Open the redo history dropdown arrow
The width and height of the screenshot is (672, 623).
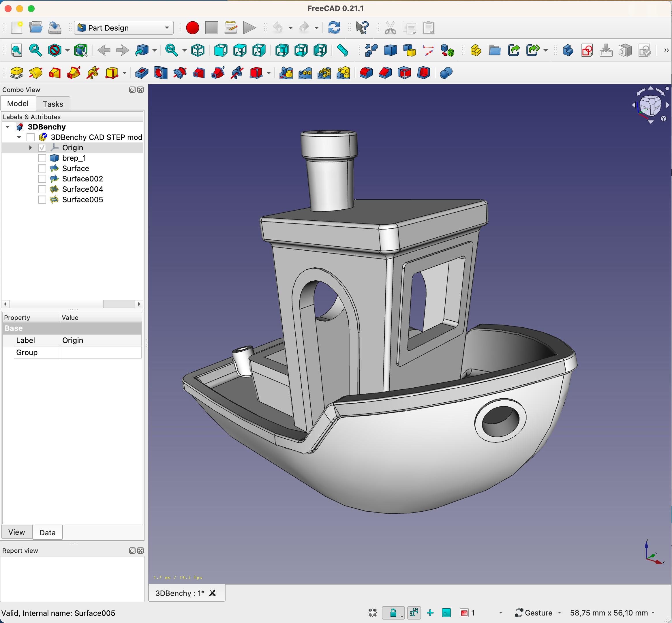316,28
